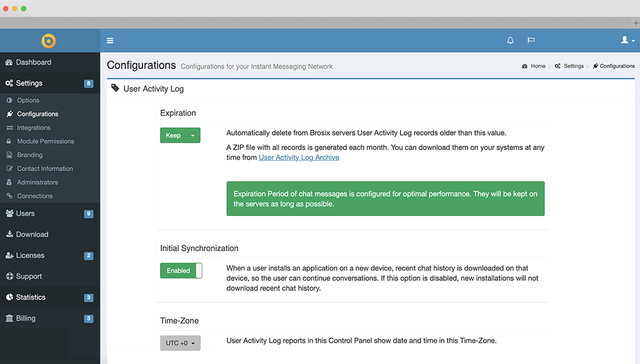This screenshot has height=364, width=640.
Task: Open the Keep expiration dropdown
Action: coord(180,136)
